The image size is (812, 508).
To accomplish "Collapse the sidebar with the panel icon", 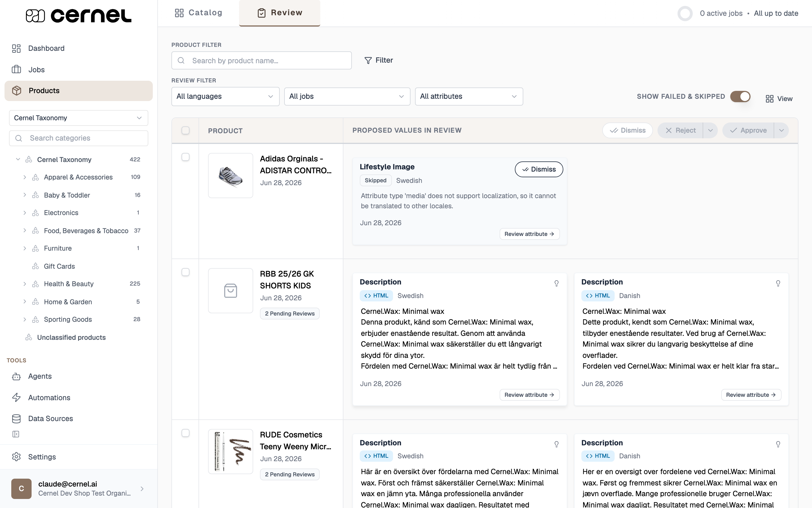I will point(16,434).
